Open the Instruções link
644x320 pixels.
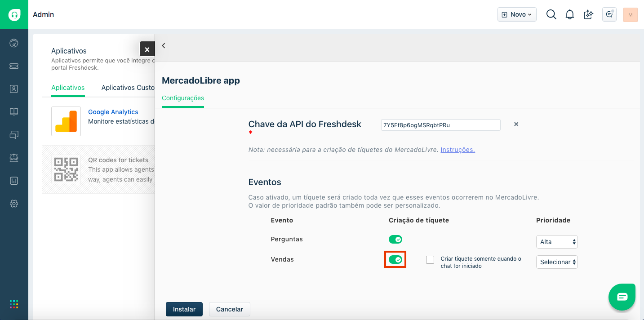tap(457, 150)
